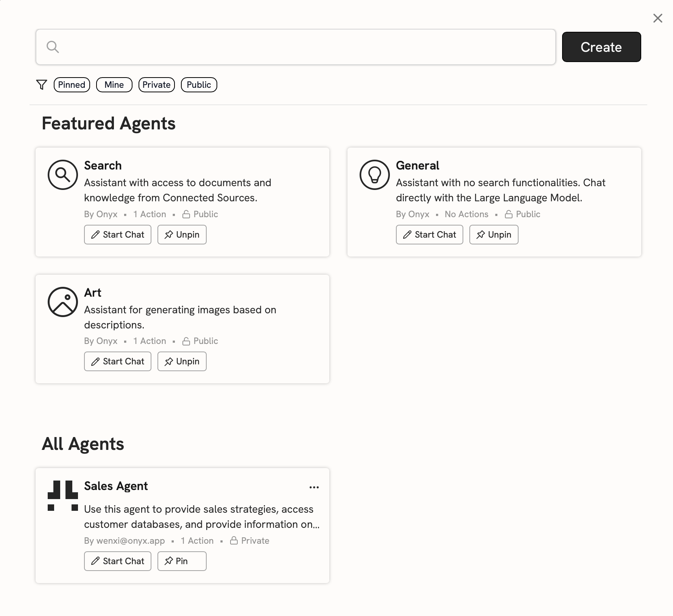Screen dimensions: 673x616
Task: Click the magnifying glass search icon
Action: [53, 47]
